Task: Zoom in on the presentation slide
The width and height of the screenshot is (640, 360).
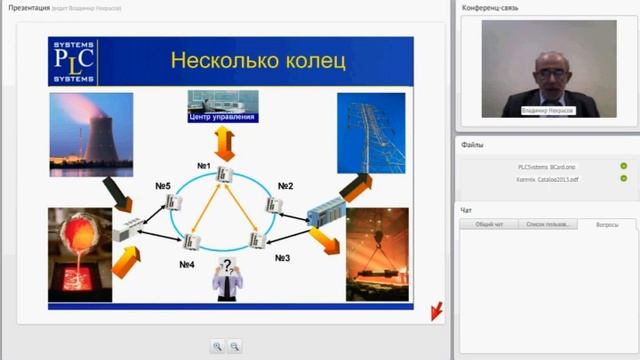Action: coord(218,347)
